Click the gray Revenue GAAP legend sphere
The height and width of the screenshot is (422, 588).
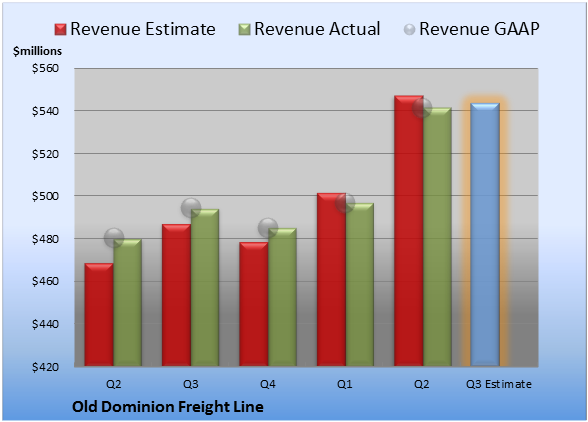pos(409,29)
